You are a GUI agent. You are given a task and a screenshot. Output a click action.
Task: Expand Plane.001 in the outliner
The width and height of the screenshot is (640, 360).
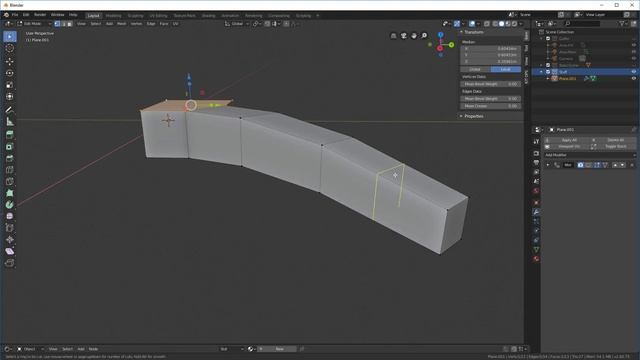(548, 78)
